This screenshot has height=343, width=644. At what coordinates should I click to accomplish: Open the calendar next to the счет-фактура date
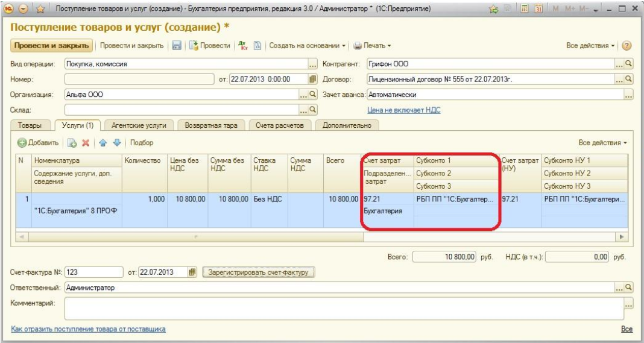[192, 272]
